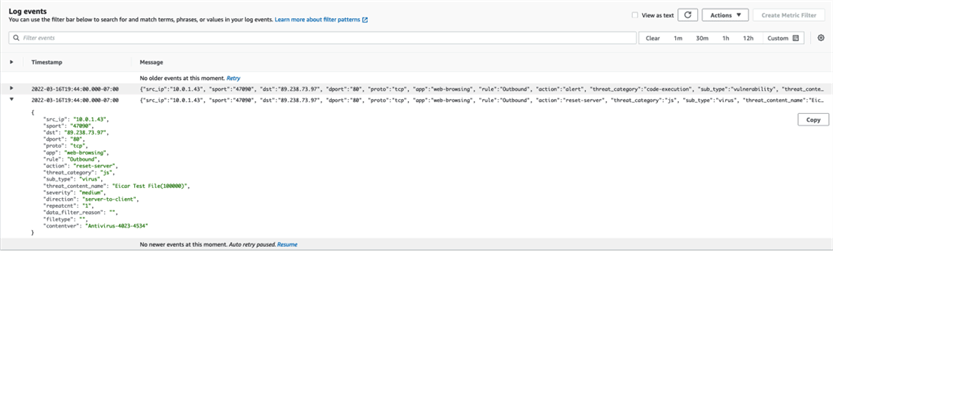Image resolution: width=961 pixels, height=420 pixels.
Task: Collapse the expanded reset-server log event
Action: pos(12,101)
